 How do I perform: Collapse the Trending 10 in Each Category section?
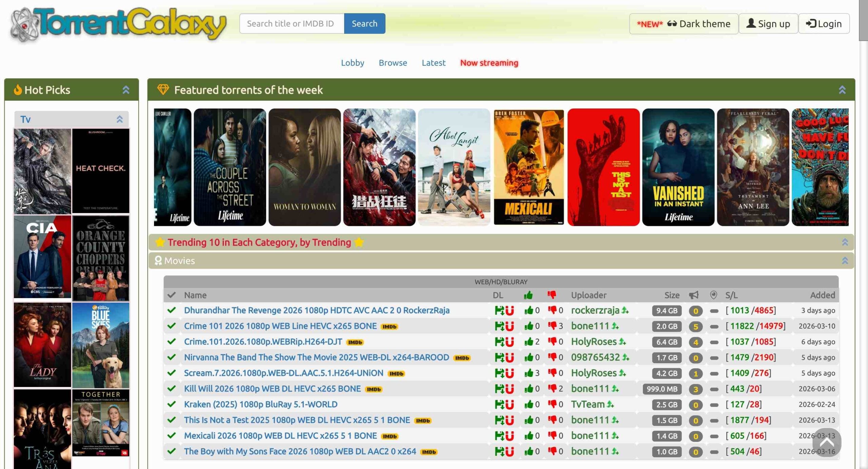[845, 242]
